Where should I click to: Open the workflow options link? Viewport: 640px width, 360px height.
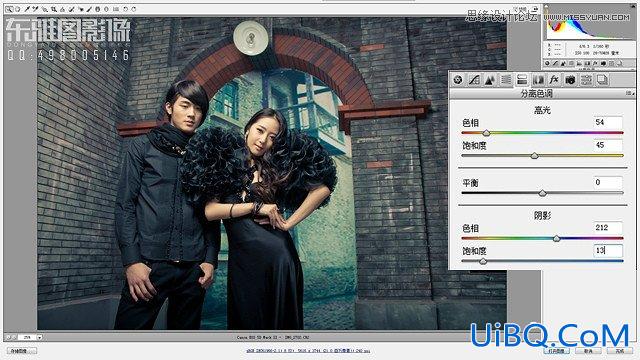pos(308,351)
